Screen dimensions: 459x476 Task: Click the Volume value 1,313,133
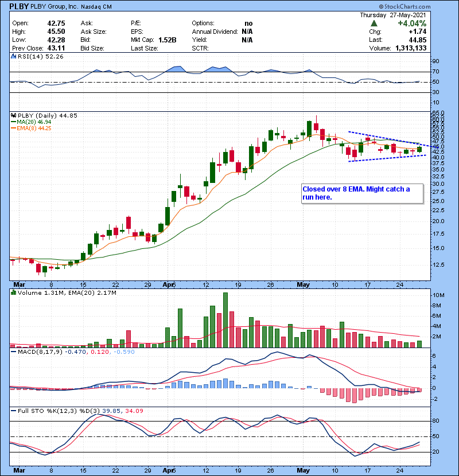pos(411,48)
